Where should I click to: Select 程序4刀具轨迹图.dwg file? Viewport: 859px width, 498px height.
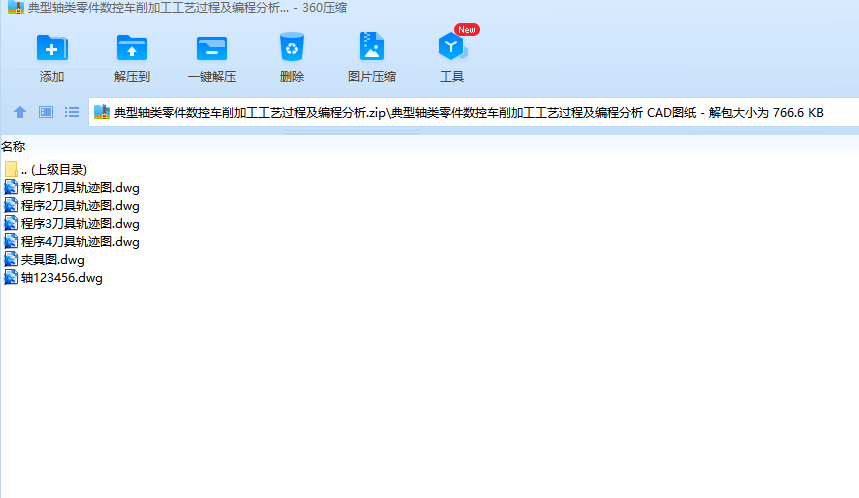click(x=72, y=242)
